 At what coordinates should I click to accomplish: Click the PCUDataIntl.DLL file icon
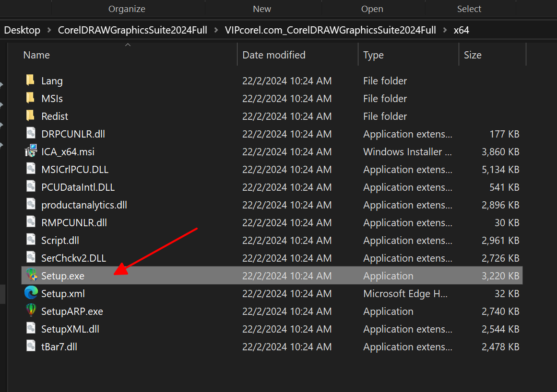coord(31,186)
